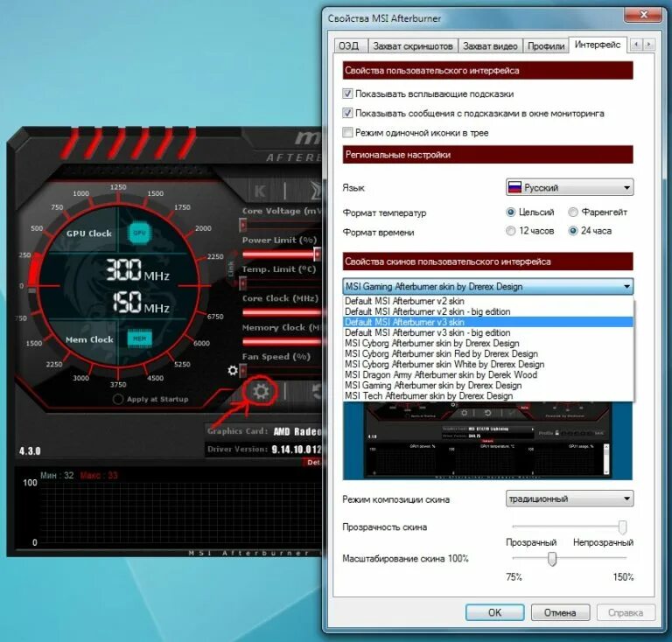
Task: Cancel changes with the Отмена button
Action: tap(560, 612)
